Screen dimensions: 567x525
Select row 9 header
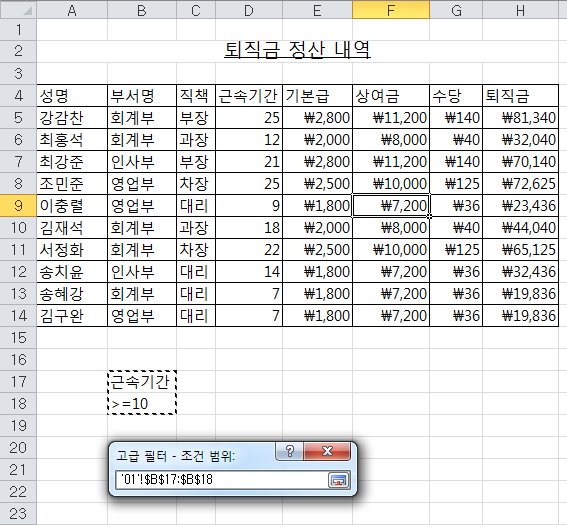tap(18, 205)
